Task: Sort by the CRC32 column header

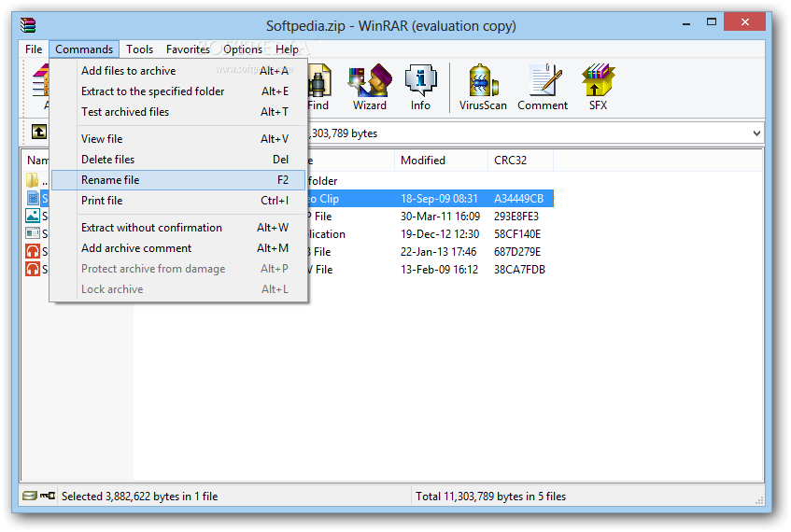Action: [520, 161]
